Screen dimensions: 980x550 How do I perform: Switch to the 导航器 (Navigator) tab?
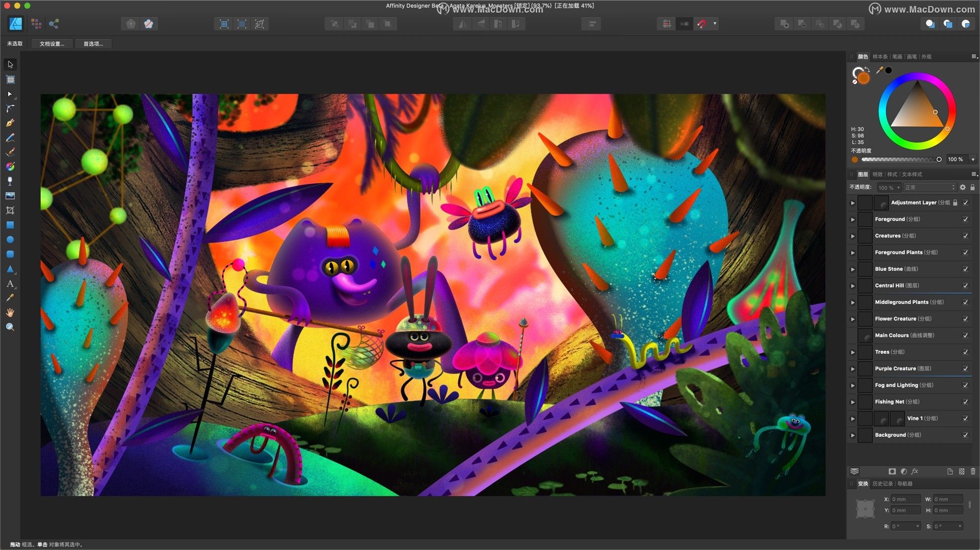coord(904,484)
